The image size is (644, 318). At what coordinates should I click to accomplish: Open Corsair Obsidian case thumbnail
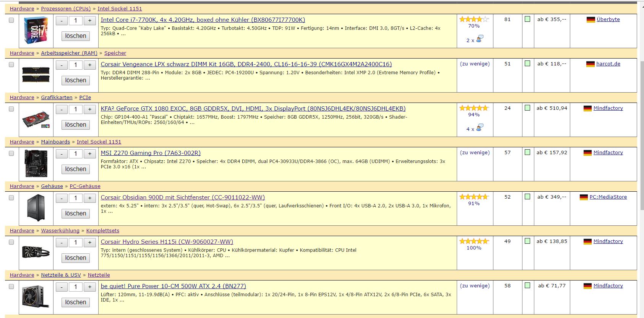(36, 208)
